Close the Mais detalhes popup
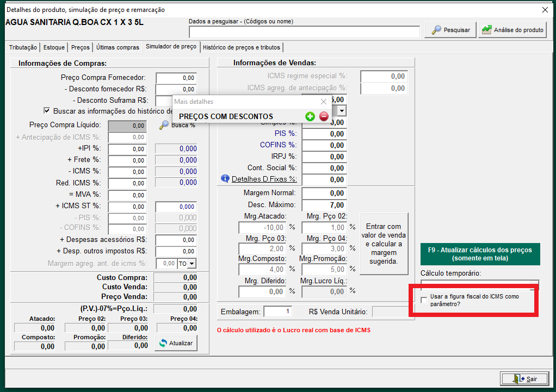556x392 pixels. pos(324,102)
